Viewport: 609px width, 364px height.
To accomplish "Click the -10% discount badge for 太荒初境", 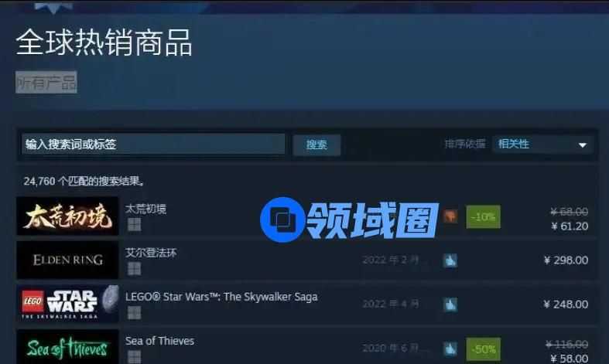I will pos(483,216).
